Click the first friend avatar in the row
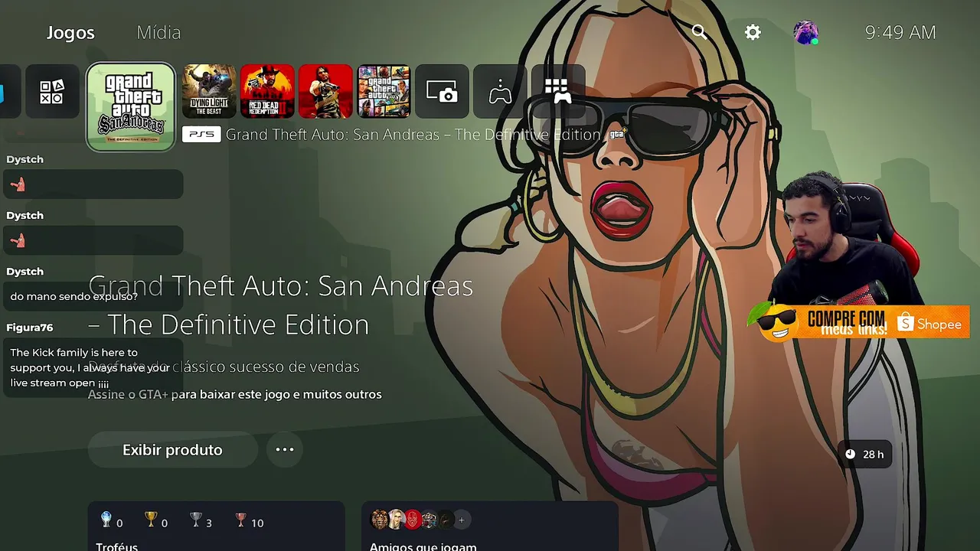980x551 pixels. point(380,520)
